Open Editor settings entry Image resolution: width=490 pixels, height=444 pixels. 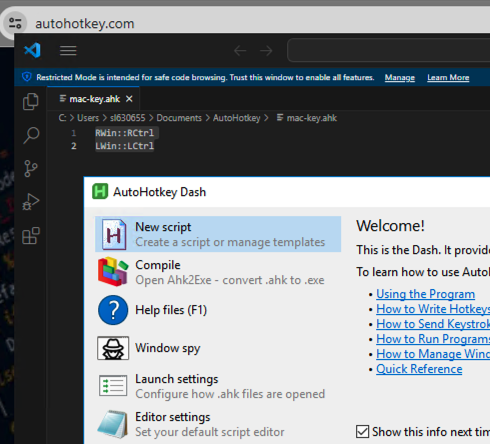(218, 424)
